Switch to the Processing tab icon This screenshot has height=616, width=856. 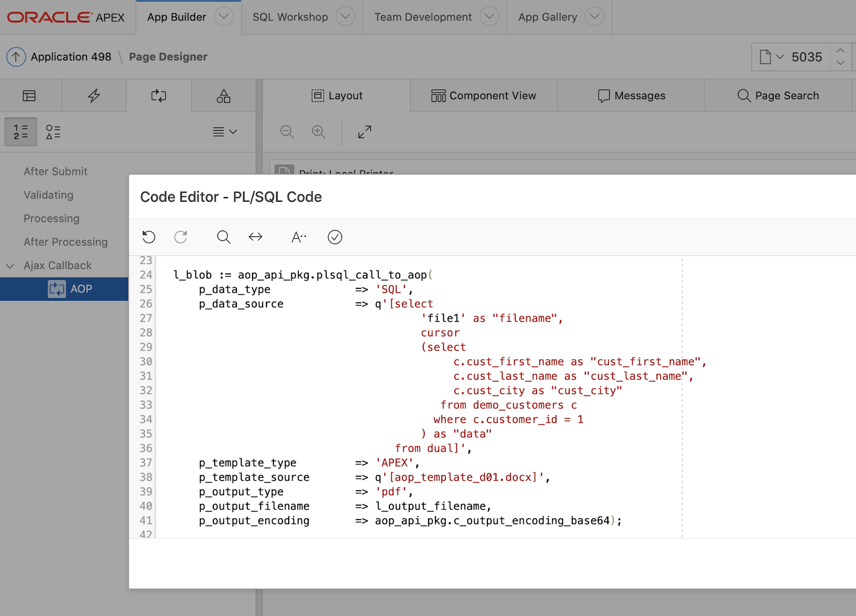pos(159,96)
